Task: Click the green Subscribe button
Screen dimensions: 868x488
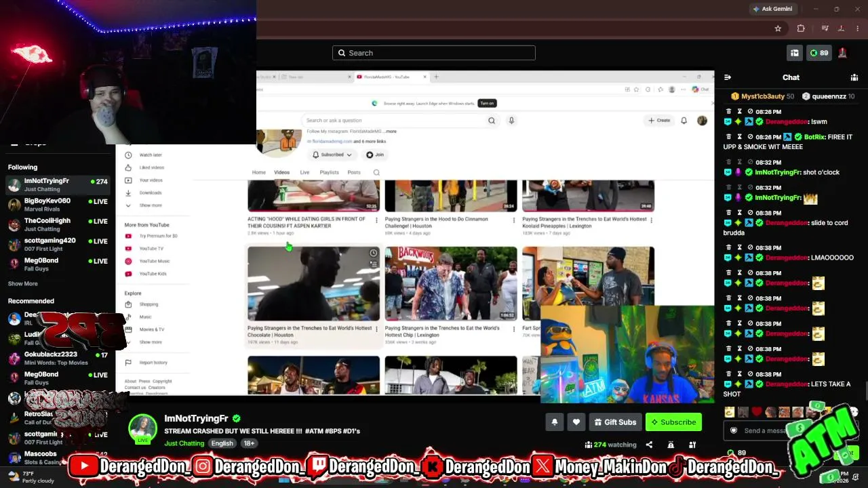Action: pos(673,422)
